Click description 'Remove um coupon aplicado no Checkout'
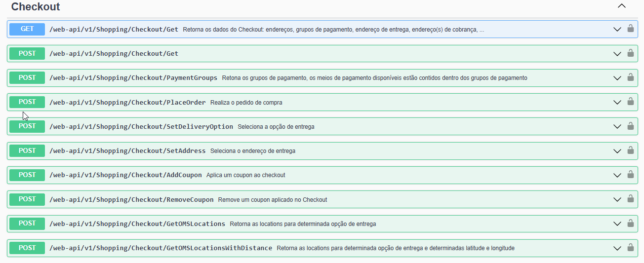Image resolution: width=644 pixels, height=263 pixels. coord(273,200)
